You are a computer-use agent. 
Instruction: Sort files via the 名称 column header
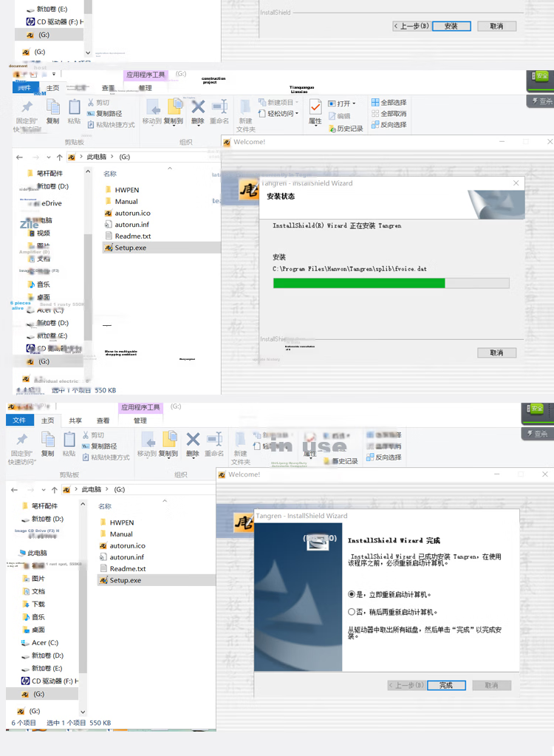coord(110,174)
